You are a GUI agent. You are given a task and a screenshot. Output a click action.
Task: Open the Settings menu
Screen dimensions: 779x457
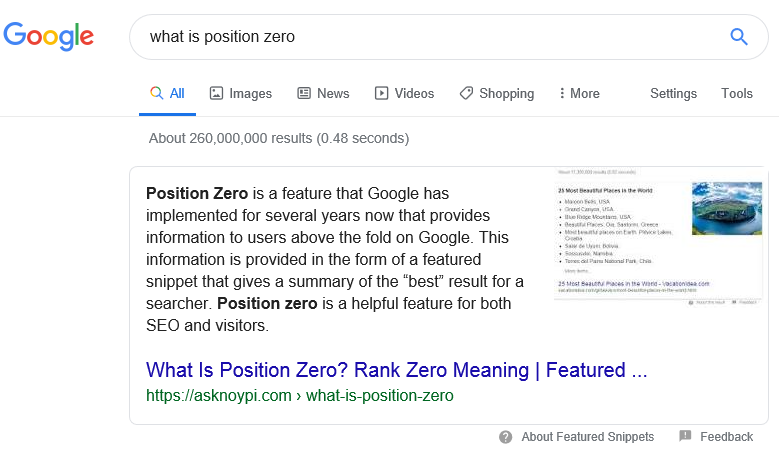[673, 93]
